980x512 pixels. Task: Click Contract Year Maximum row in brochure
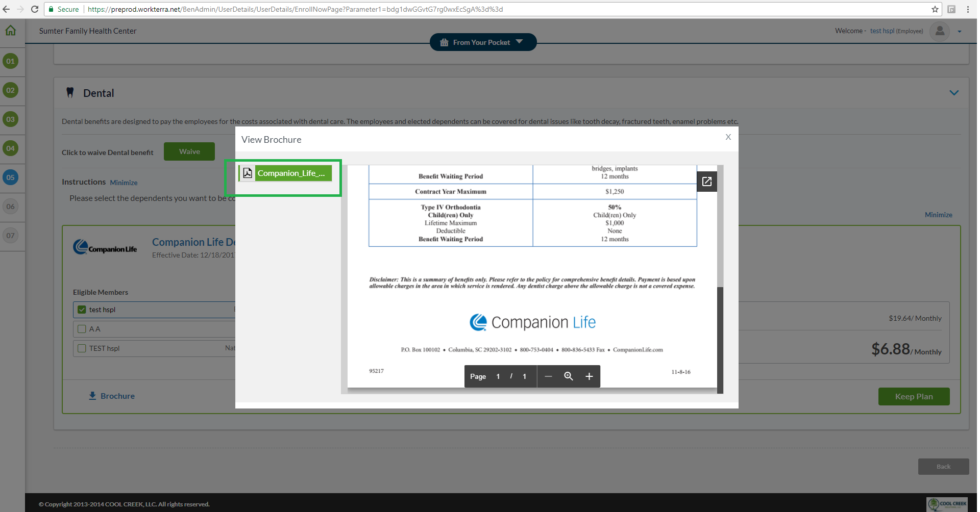click(x=532, y=192)
